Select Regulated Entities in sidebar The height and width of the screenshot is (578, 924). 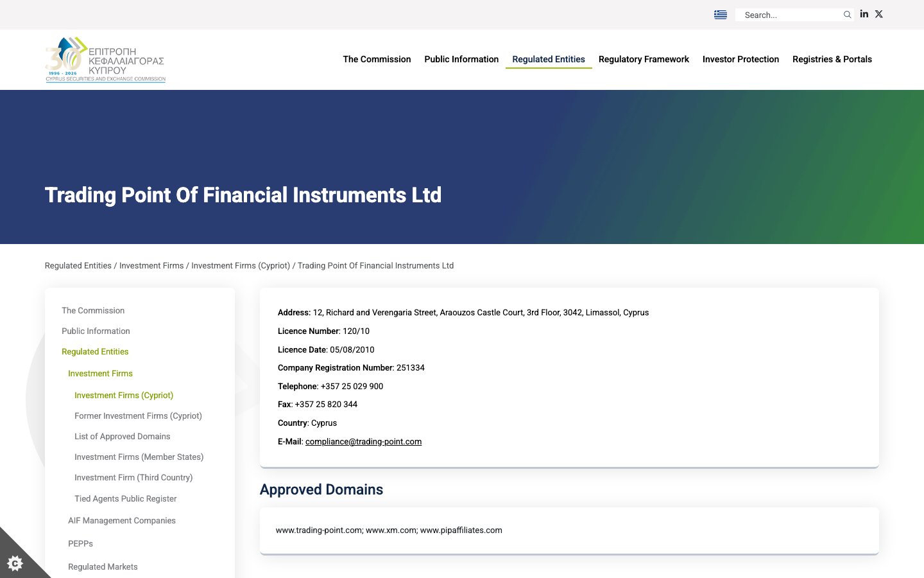click(95, 352)
